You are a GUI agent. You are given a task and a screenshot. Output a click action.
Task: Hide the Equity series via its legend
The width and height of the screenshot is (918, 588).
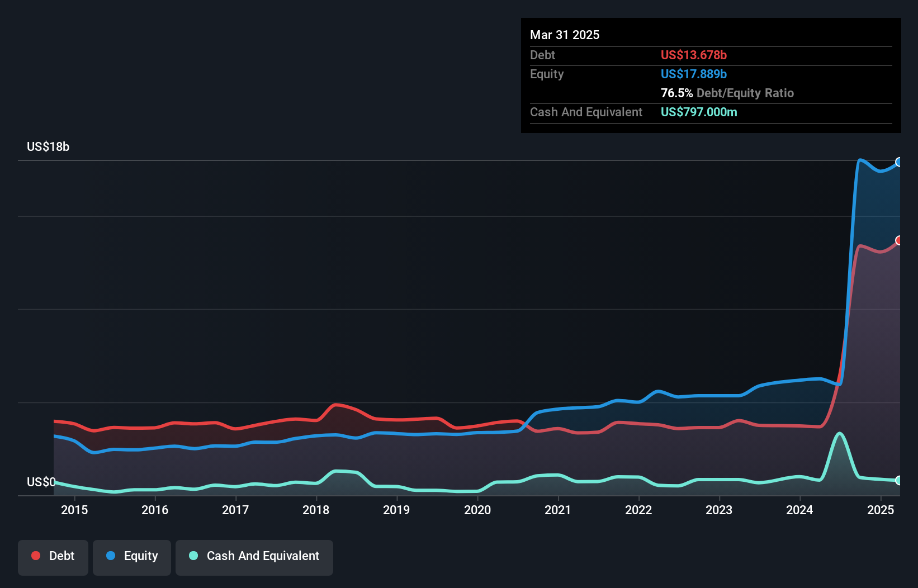[131, 557]
